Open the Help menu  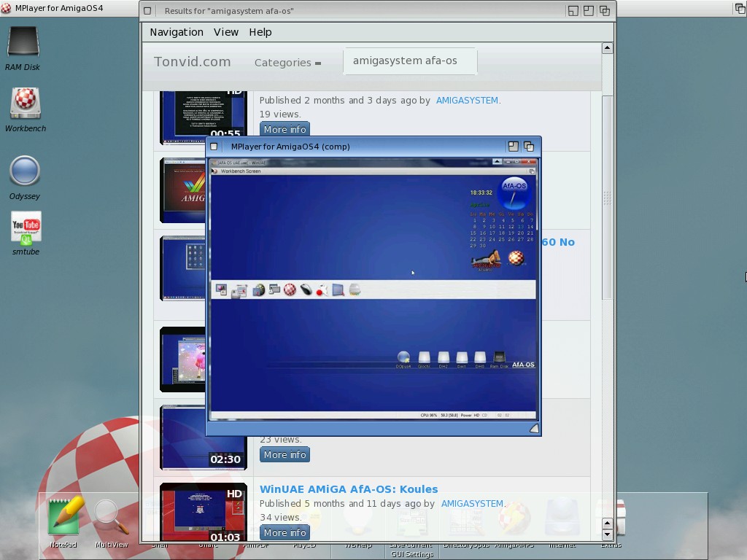260,32
